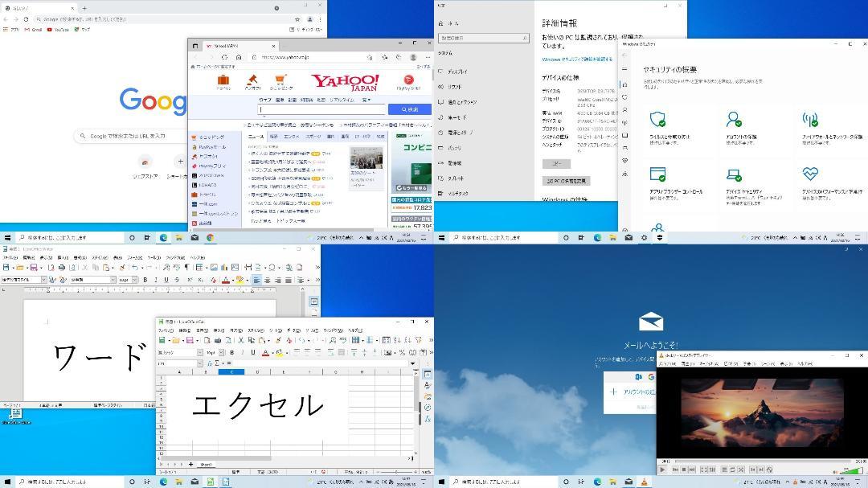This screenshot has width=868, height=488.
Task: Open the ファイル menu in Writer
Action: pos(10,257)
